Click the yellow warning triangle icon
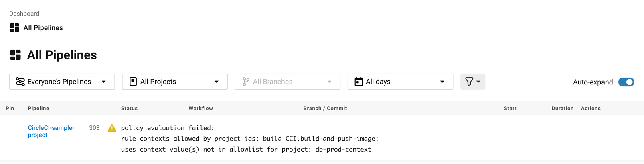The image size is (644, 164). coord(112,128)
